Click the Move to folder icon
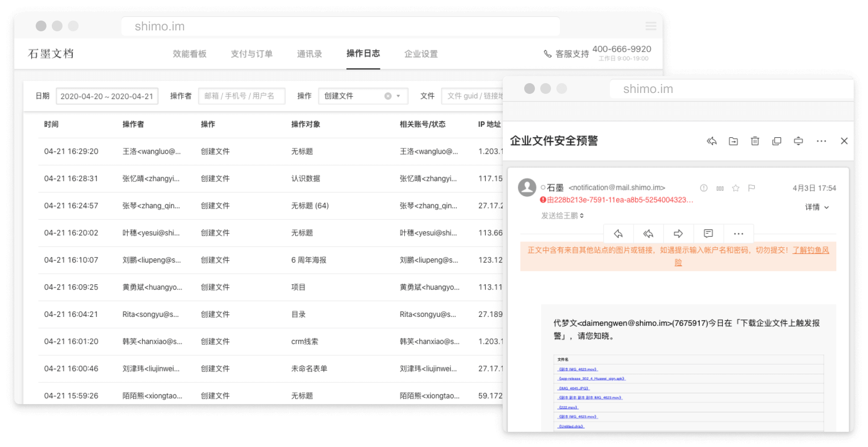 tap(733, 141)
